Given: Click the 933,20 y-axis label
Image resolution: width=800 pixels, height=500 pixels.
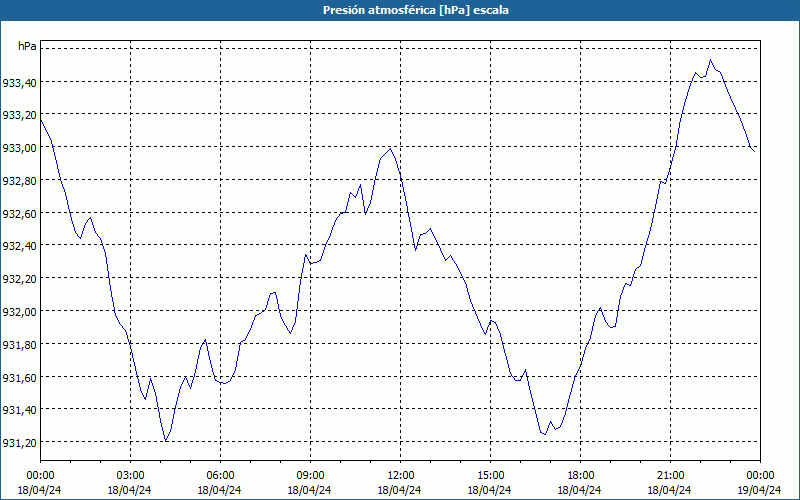Looking at the screenshot, I should point(19,115).
